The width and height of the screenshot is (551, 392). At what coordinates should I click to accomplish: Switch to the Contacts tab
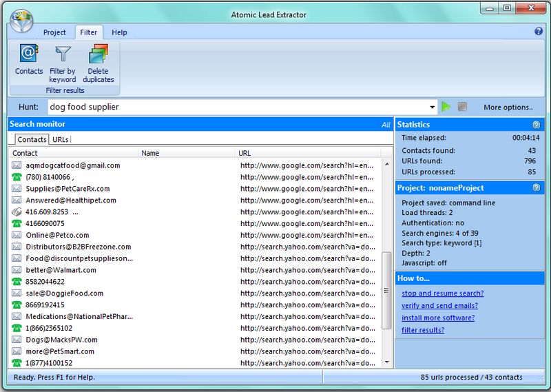pos(32,139)
